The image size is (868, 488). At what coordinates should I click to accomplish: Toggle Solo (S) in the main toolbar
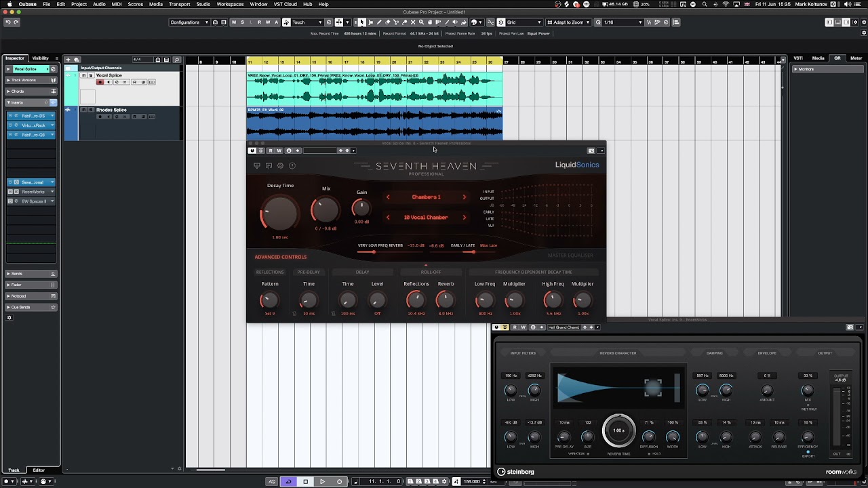(x=243, y=22)
